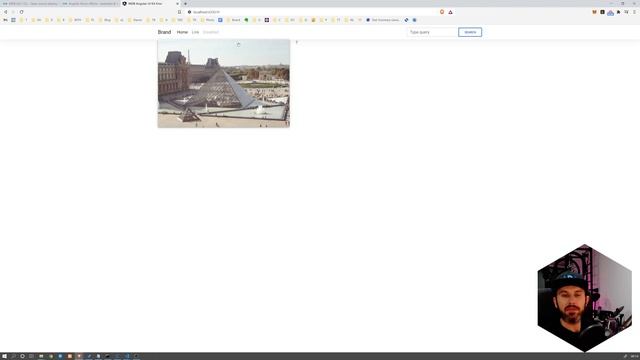Open the BITH bookmark folder

coord(76,20)
